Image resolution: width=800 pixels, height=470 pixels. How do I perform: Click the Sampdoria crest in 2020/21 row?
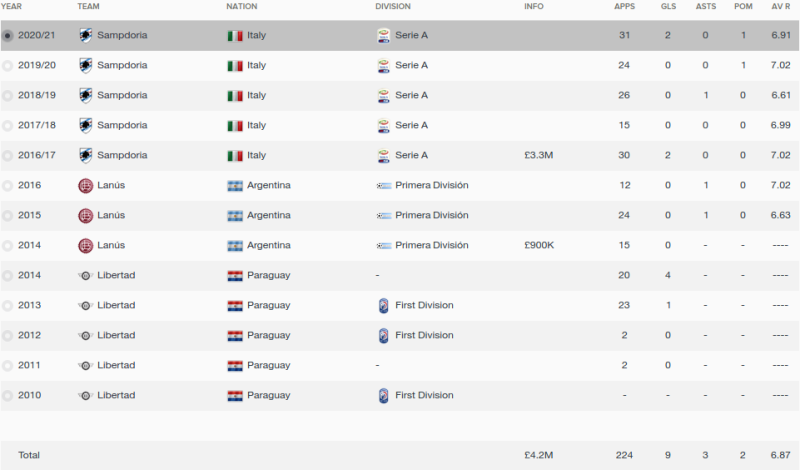click(x=85, y=35)
